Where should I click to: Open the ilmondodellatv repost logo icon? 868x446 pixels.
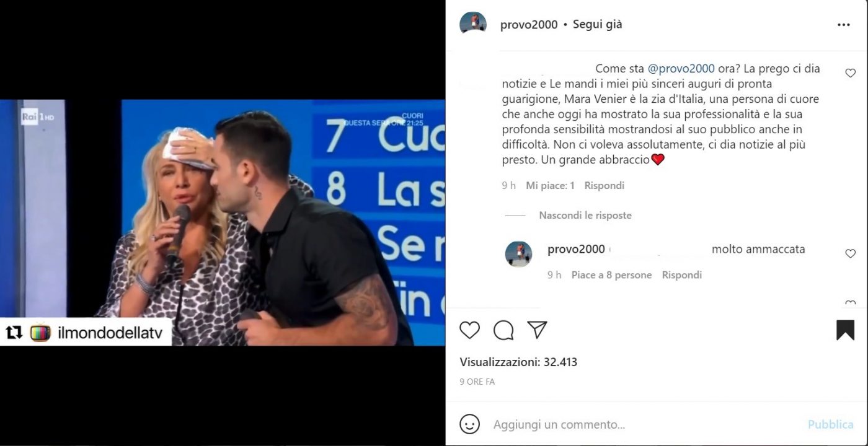coord(40,333)
